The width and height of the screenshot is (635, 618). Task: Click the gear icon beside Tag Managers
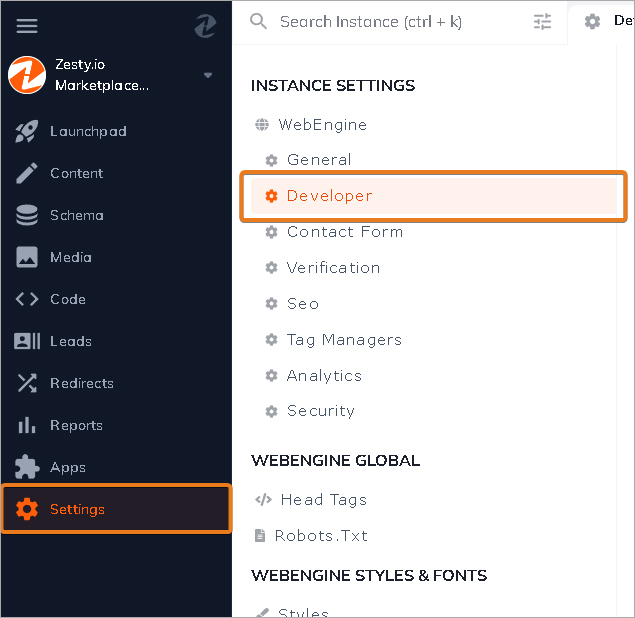(271, 340)
